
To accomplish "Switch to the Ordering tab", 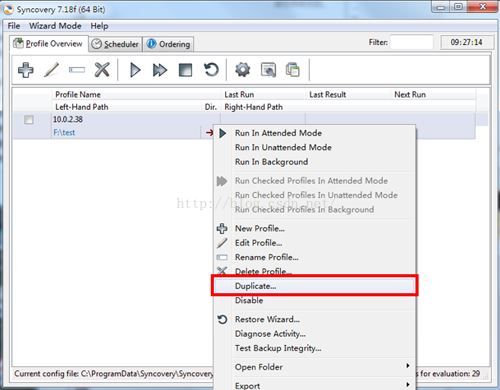I will click(169, 44).
